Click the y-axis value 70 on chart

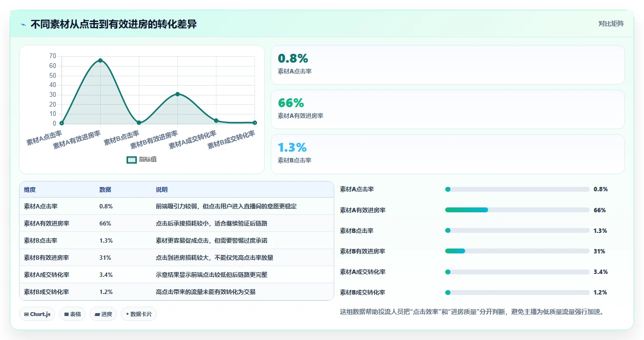point(53,56)
